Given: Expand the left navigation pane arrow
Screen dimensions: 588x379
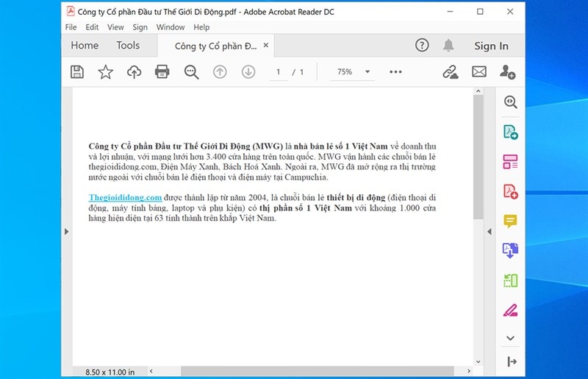Looking at the screenshot, I should 67,231.
